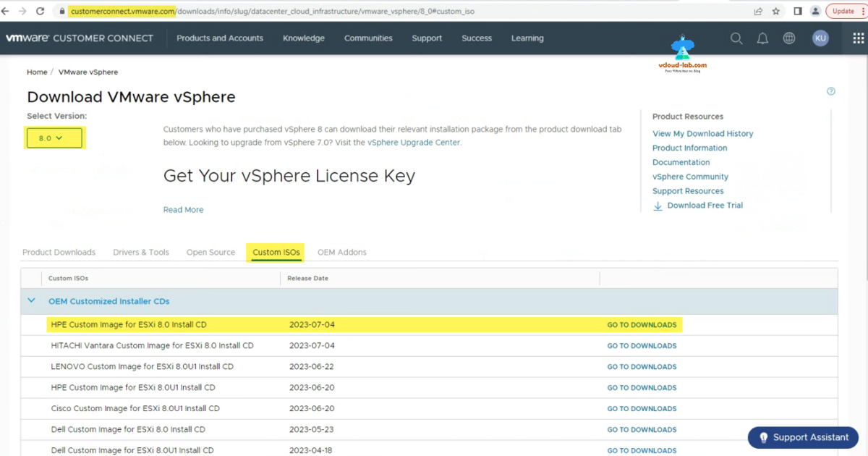The width and height of the screenshot is (868, 456).
Task: Open the apps grid launcher icon
Action: [858, 38]
